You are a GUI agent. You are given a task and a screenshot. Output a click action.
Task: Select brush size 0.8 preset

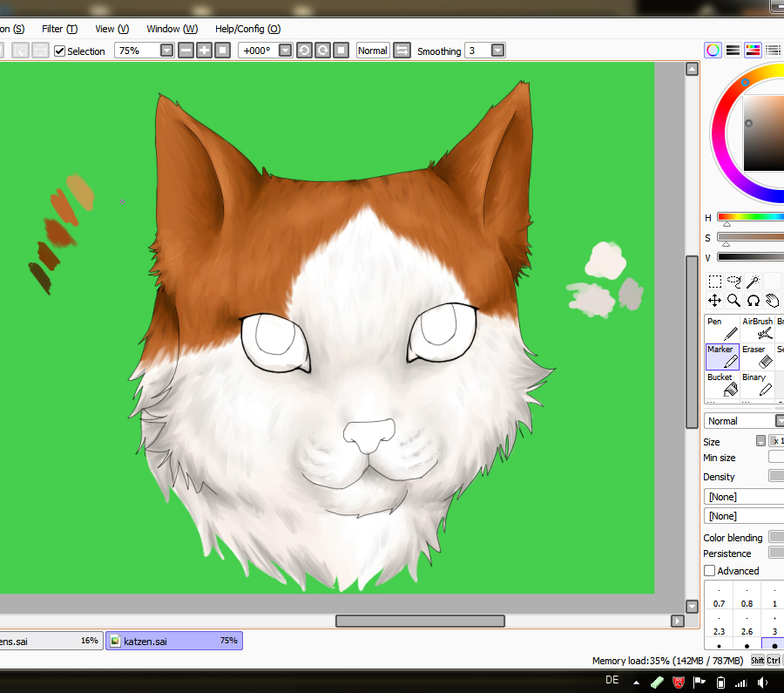747,598
